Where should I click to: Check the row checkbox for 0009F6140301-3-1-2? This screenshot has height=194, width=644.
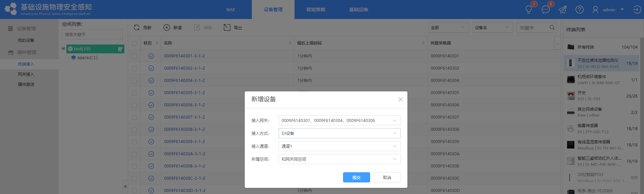134,56
